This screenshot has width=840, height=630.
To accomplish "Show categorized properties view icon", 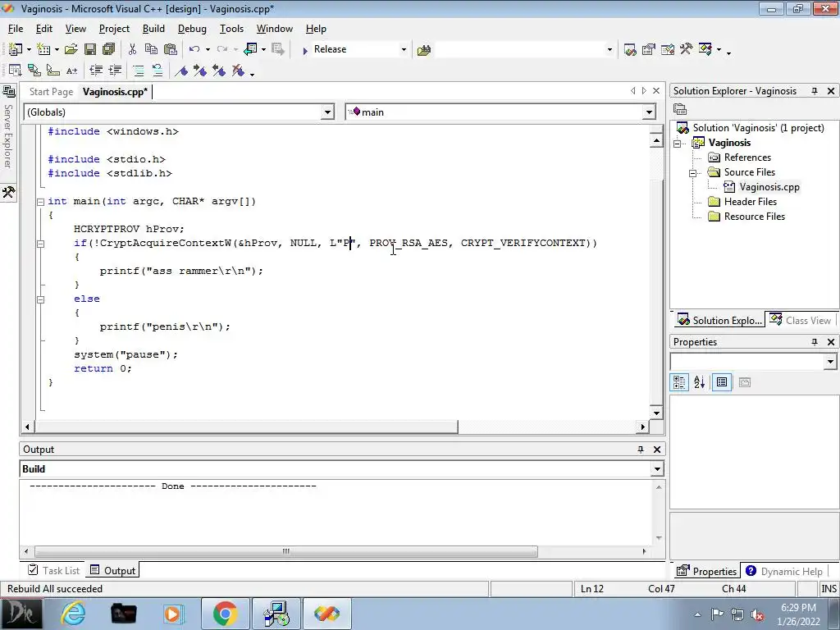I will click(x=679, y=382).
